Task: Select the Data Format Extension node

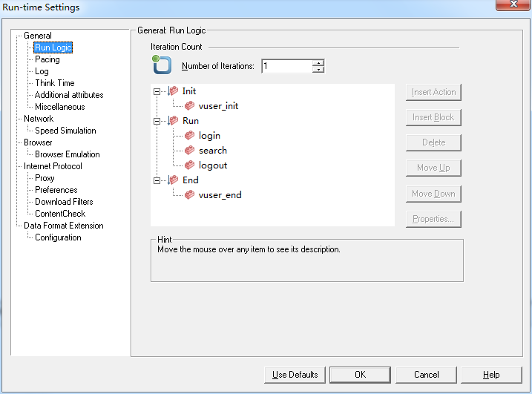Action: [64, 226]
